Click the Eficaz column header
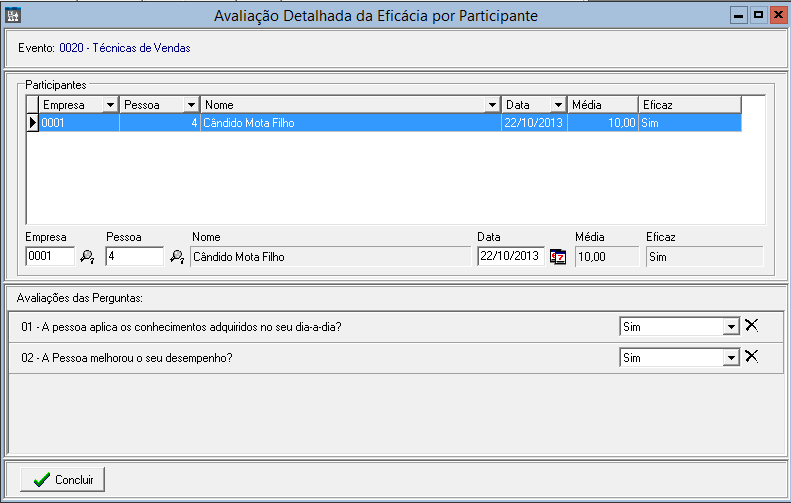Screen dimensions: 791x503 689,105
